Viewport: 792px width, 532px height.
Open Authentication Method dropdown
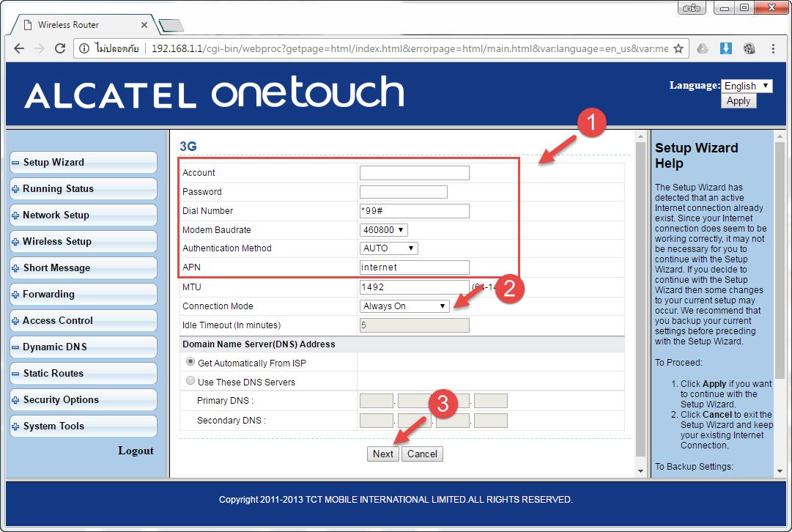pyautogui.click(x=389, y=248)
